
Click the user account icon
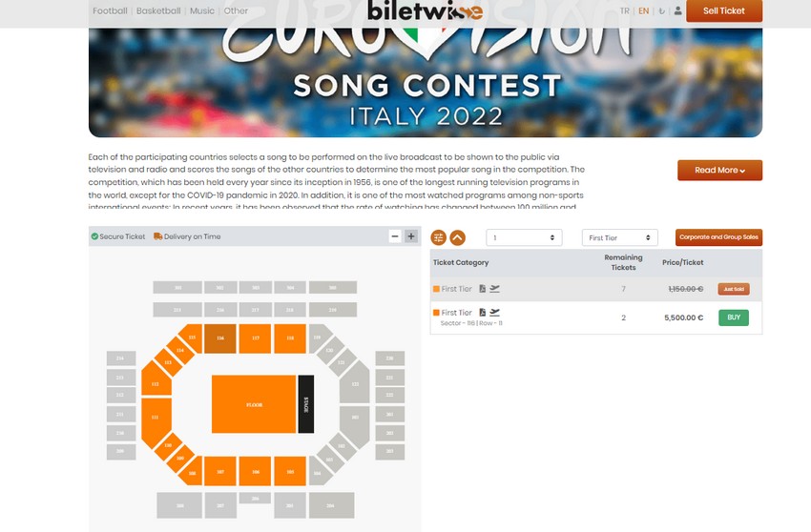point(677,11)
